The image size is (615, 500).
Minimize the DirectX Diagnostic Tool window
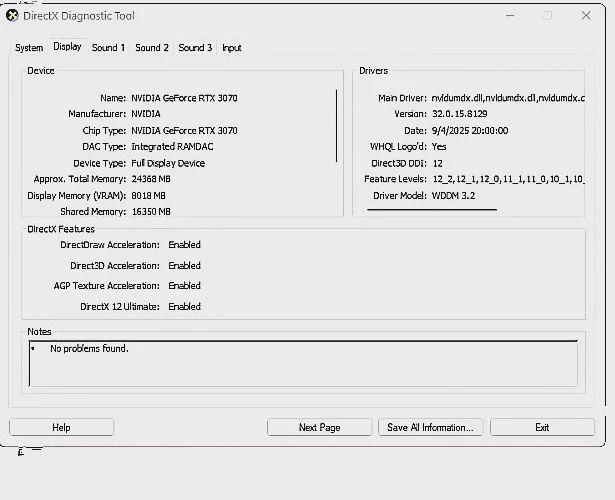tap(510, 16)
